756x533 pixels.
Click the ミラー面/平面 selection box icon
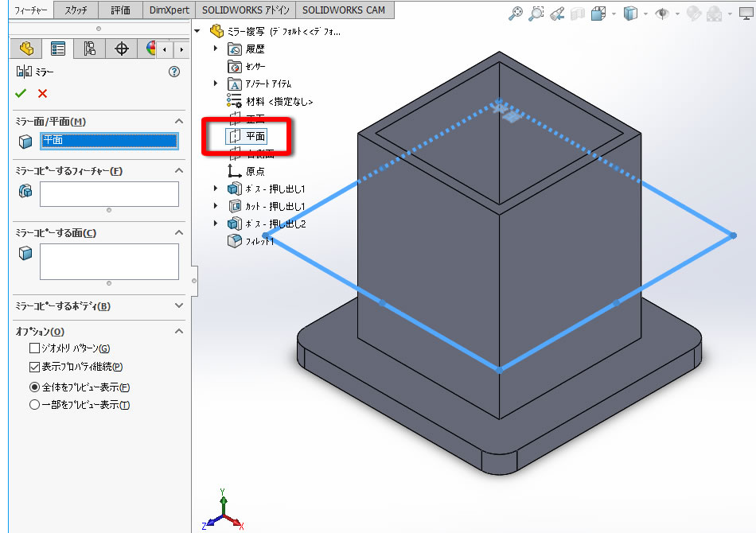pos(25,141)
